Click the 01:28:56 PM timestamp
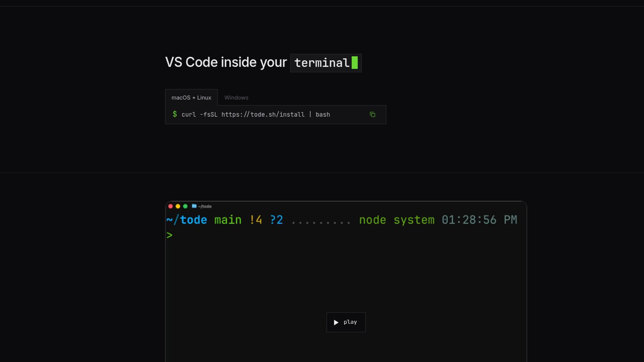 (479, 220)
